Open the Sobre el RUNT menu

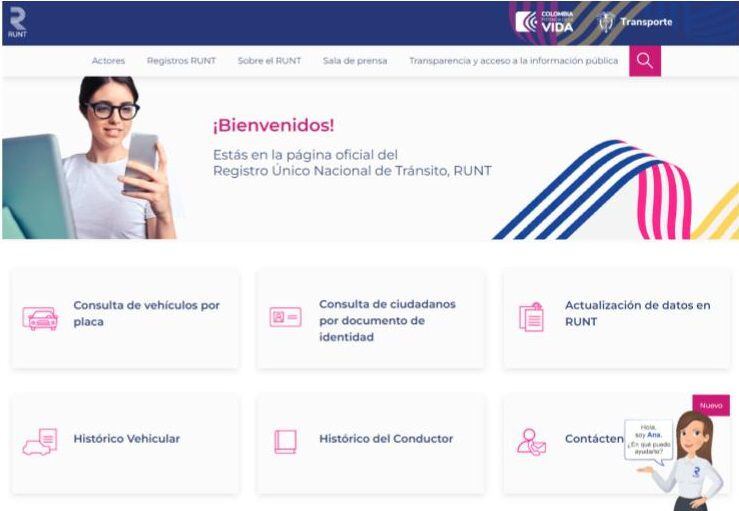tap(269, 61)
